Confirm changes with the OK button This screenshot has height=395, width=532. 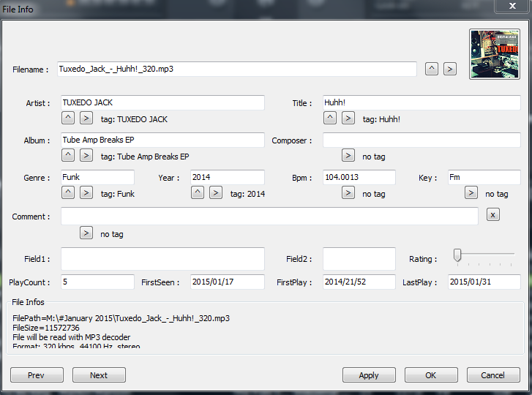click(431, 375)
